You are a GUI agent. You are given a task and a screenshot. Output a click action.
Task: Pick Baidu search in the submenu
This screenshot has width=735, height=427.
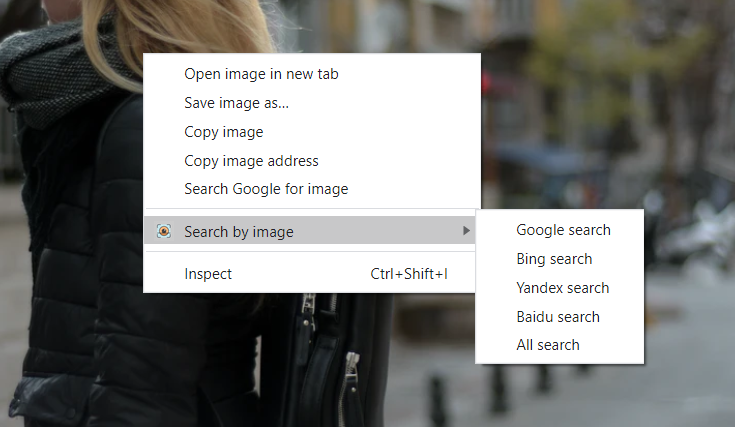point(558,317)
